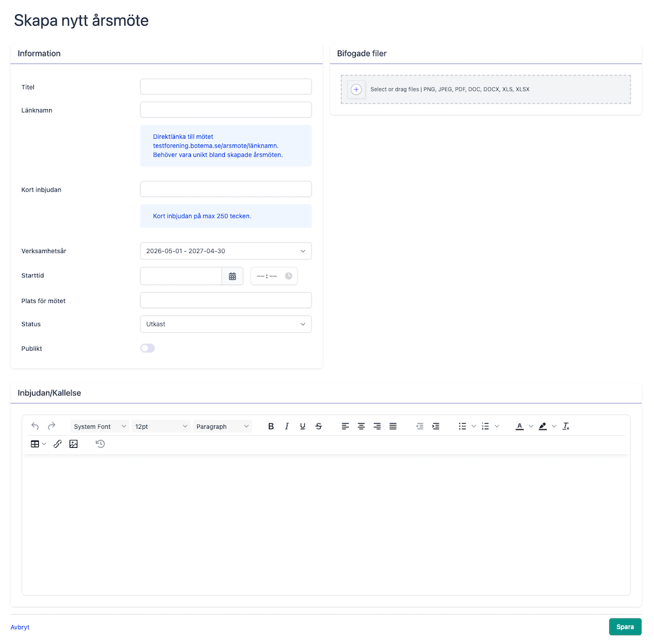Insert an image into the editor
The width and height of the screenshot is (654, 644).
[73, 444]
